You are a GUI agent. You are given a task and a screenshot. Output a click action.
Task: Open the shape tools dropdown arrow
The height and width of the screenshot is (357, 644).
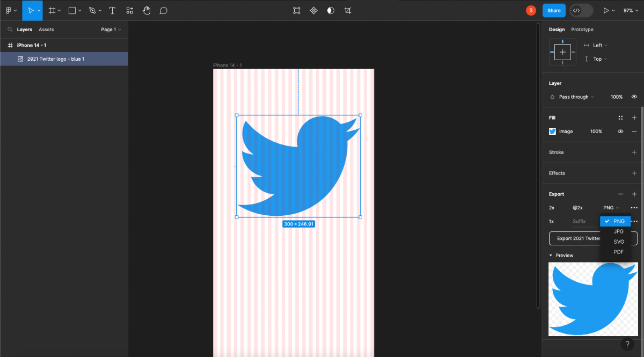pyautogui.click(x=79, y=11)
